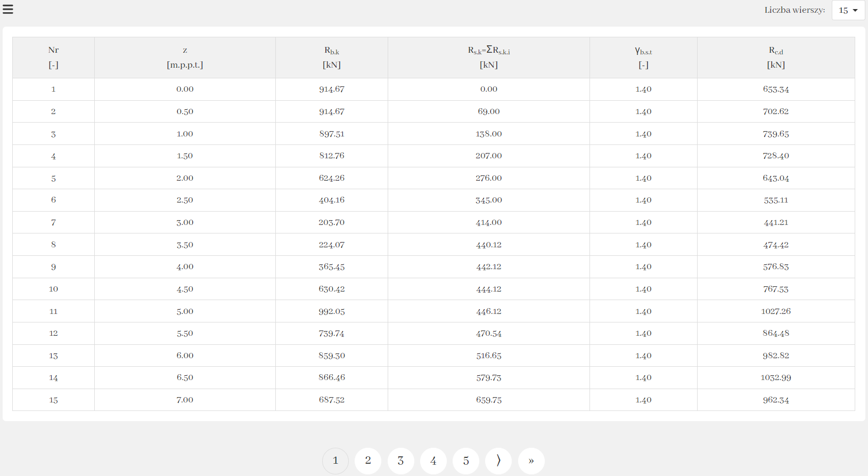The image size is (868, 476).
Task: Open the hamburger menu
Action: (8, 10)
